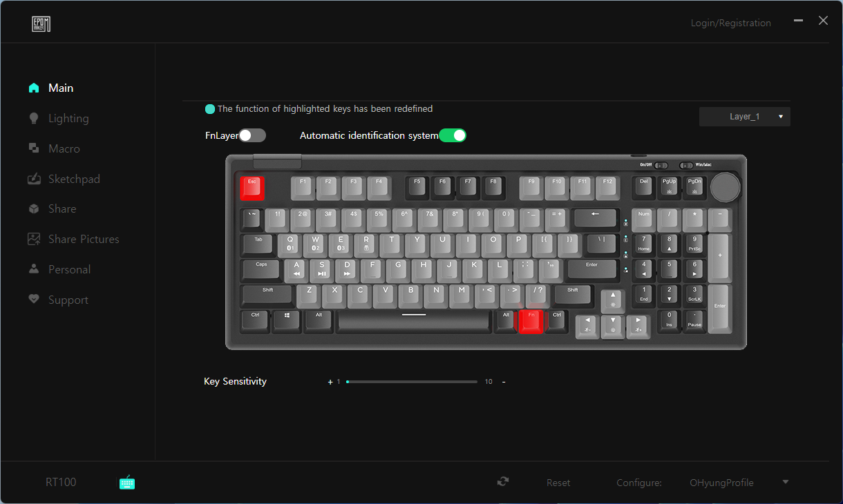Click the Macro sidebar icon

(33, 148)
